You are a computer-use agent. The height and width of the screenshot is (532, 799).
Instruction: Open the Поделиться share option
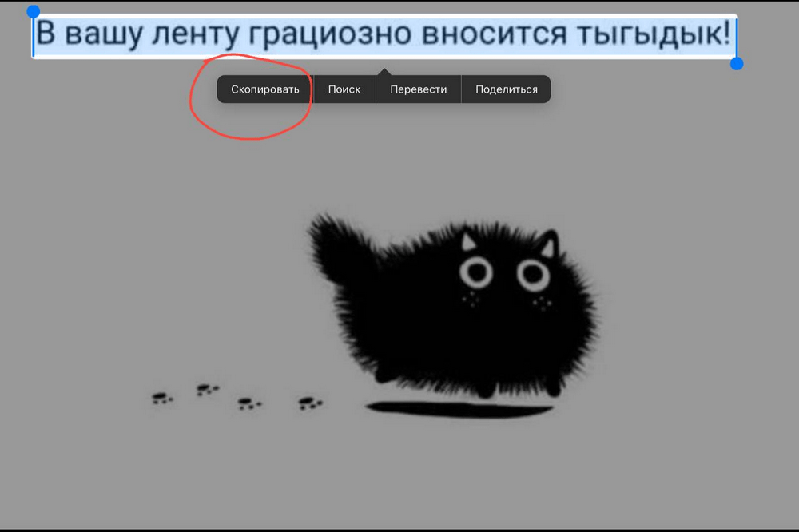506,89
